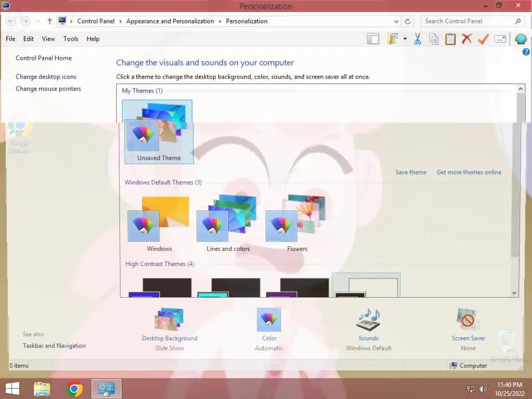The height and width of the screenshot is (399, 532).
Task: Open the View menu
Action: (x=48, y=38)
